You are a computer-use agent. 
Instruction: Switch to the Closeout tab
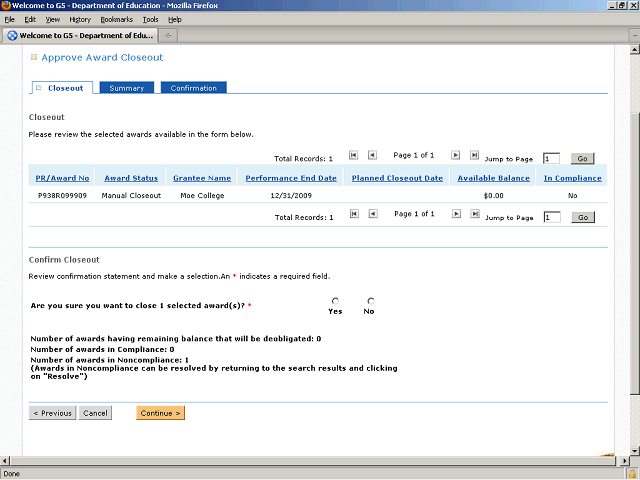pos(61,88)
